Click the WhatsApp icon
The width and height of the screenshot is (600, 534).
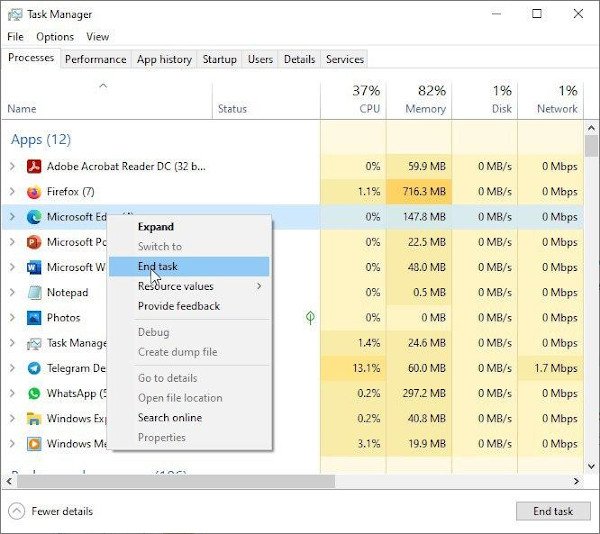[34, 393]
